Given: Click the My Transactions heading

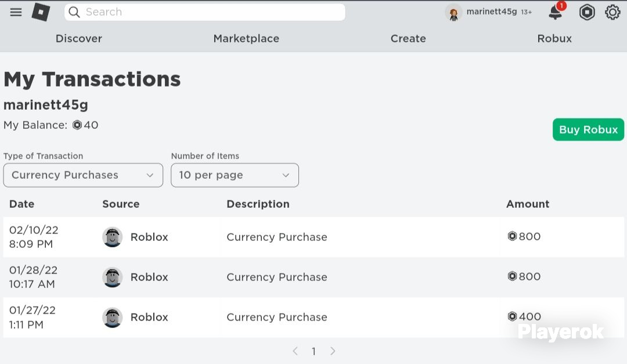Looking at the screenshot, I should click(92, 79).
